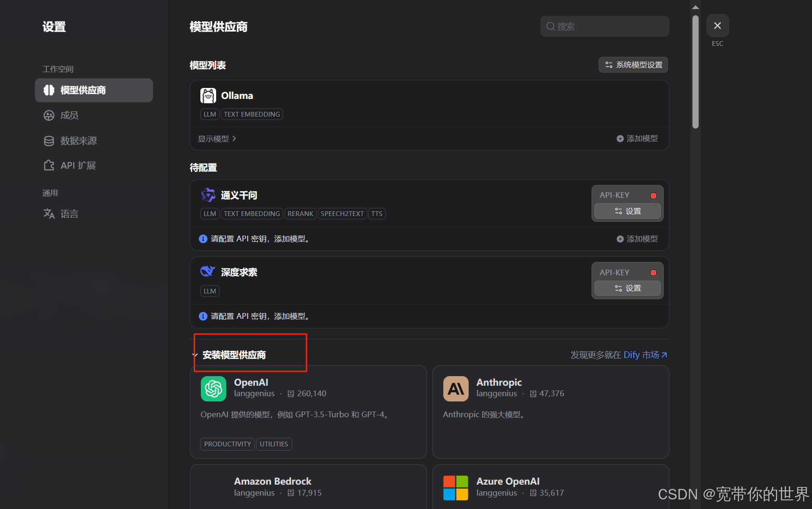Click the plus icon beside Ollama 添加模型
The image size is (812, 509).
click(x=620, y=139)
